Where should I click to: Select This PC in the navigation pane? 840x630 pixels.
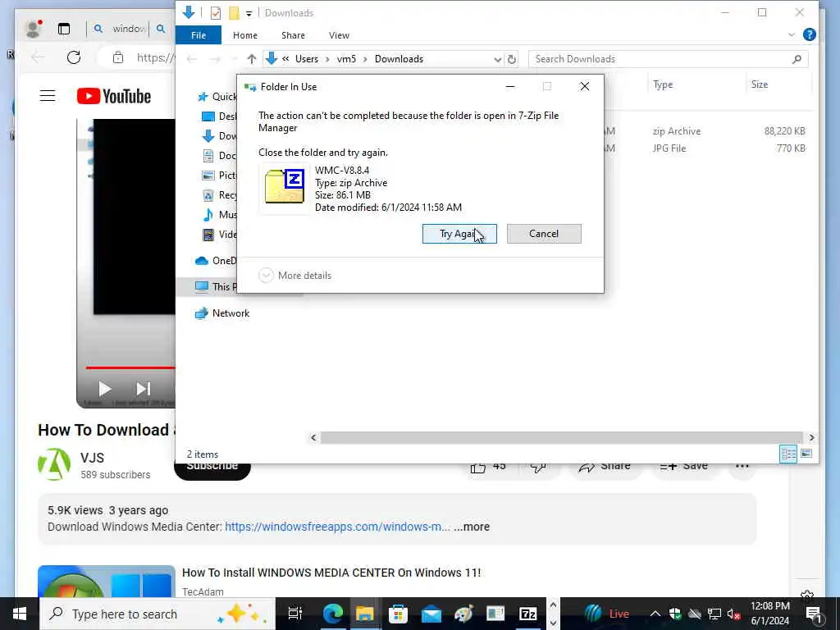coord(216,286)
